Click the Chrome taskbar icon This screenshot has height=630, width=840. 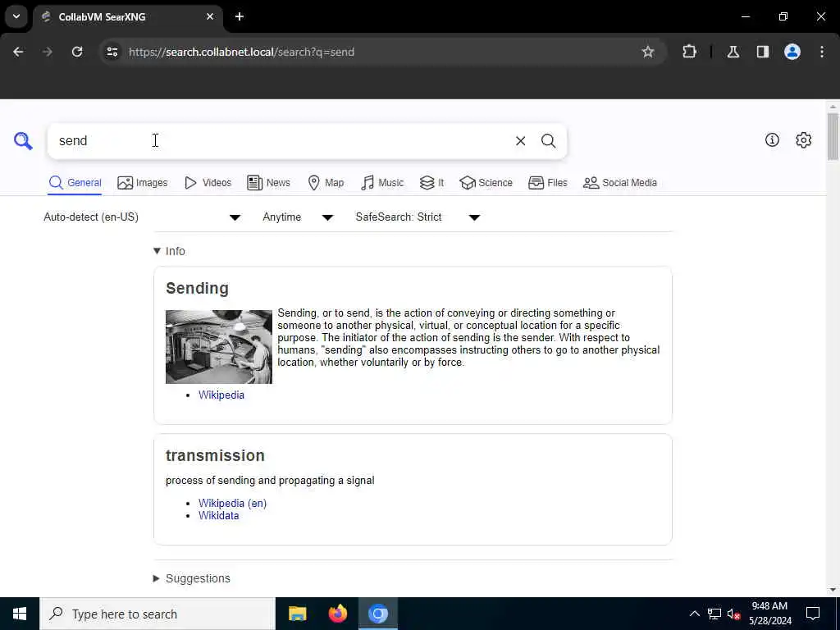point(378,614)
